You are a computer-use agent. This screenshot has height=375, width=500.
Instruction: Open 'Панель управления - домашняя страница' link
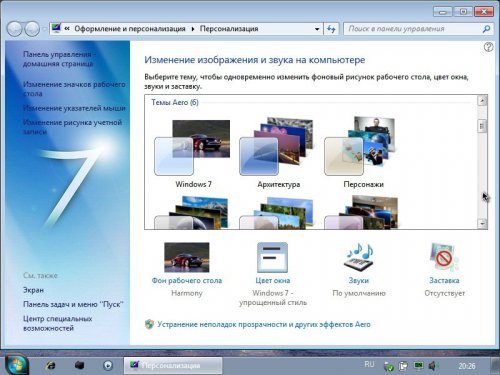coord(59,59)
